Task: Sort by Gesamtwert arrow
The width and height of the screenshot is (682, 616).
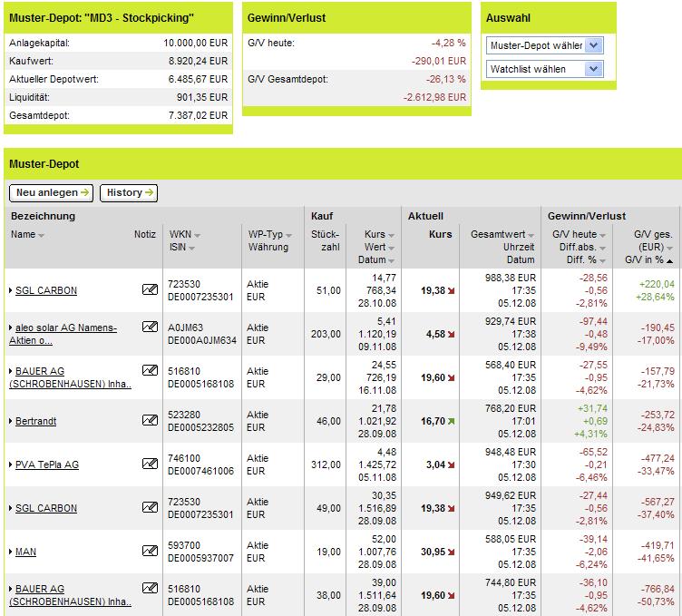Action: click(x=531, y=235)
